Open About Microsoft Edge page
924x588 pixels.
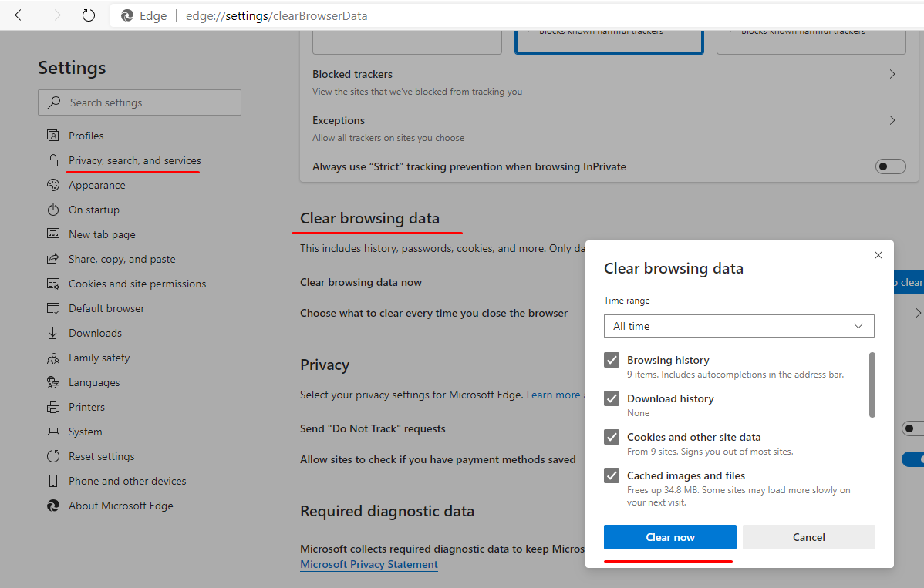[121, 506]
